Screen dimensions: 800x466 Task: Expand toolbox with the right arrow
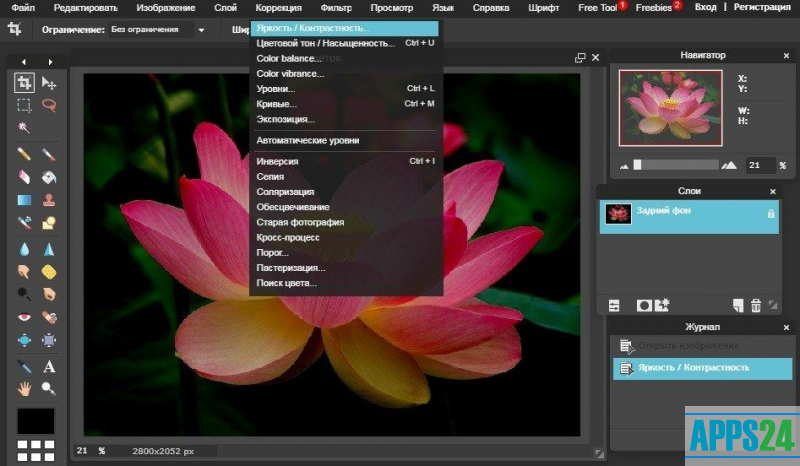tap(50, 62)
